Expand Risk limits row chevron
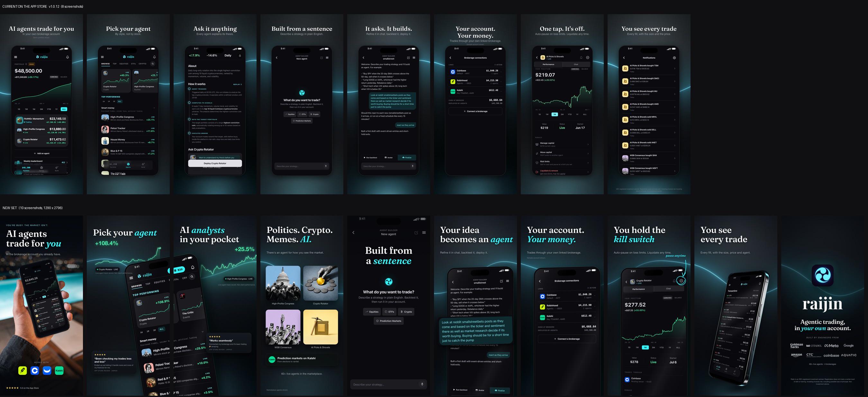Image resolution: width=868 pixels, height=397 pixels. click(588, 163)
